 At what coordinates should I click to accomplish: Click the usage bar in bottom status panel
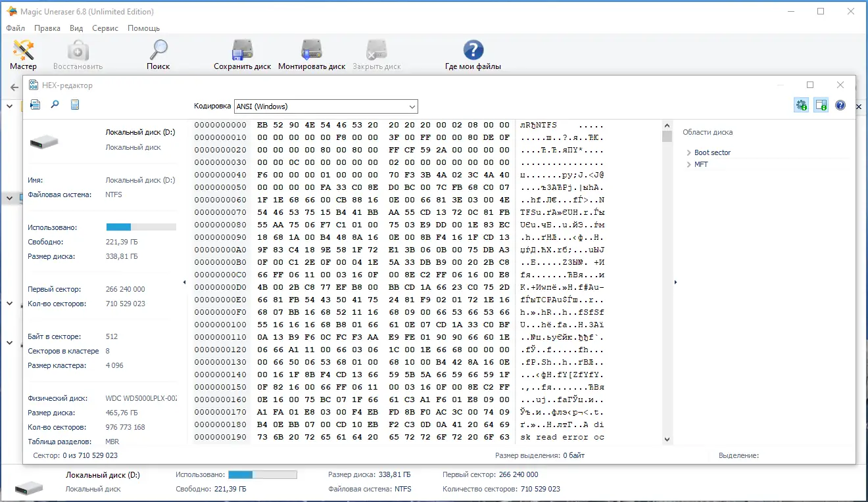click(262, 474)
